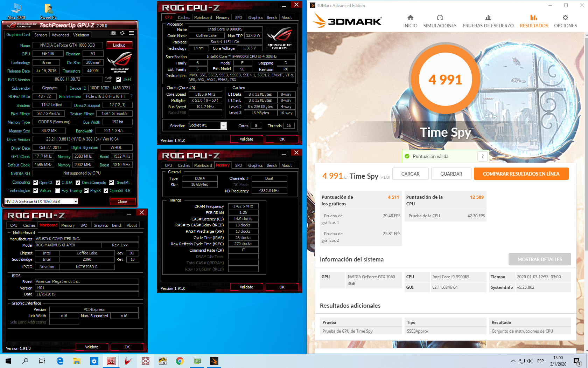588x368 pixels.
Task: Toggle UEFI checkbox in GPU-Z
Action: 119,80
